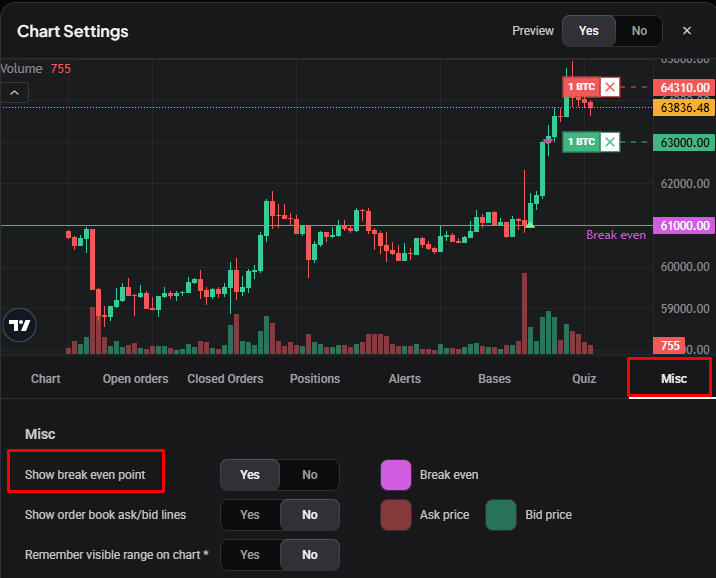Pick the Bid price green color swatch
716x578 pixels.
point(501,515)
